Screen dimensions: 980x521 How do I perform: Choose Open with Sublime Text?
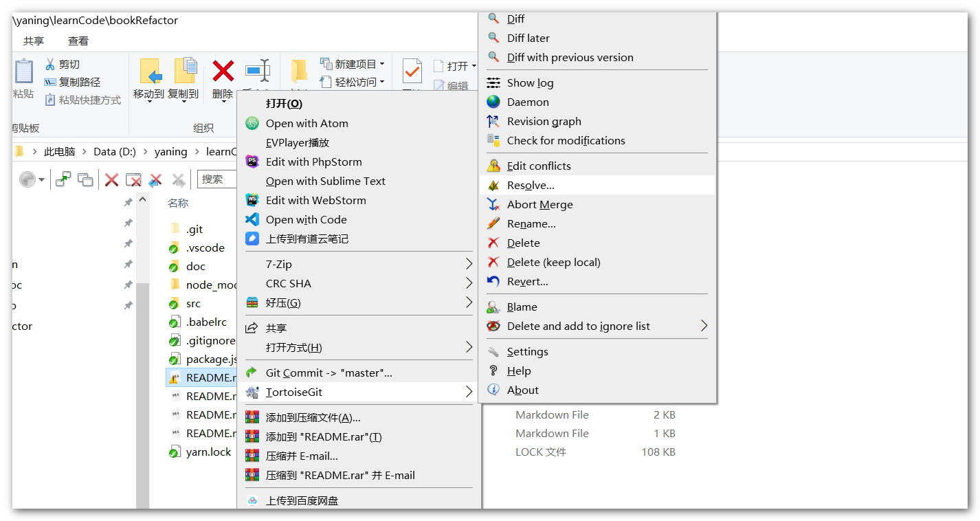(359, 181)
